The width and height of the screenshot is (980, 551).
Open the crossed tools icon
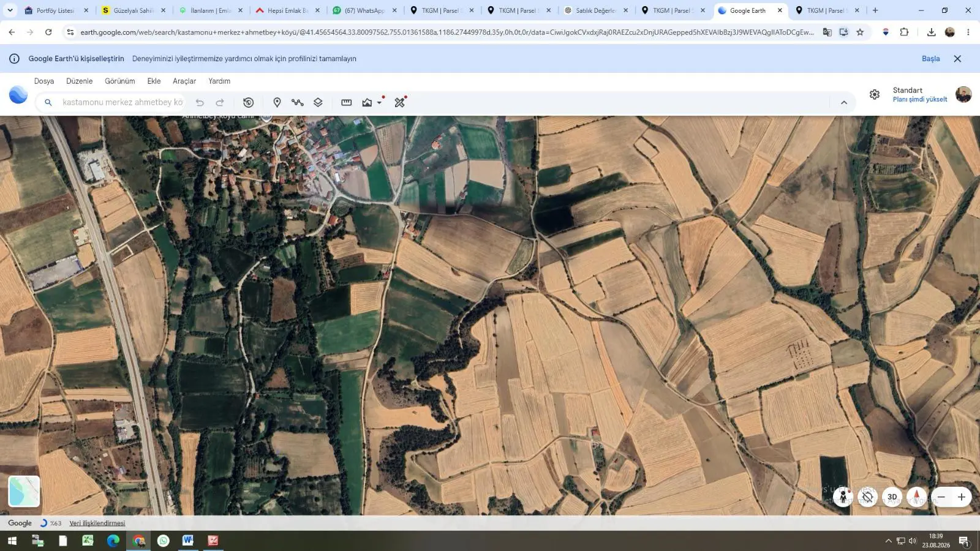pos(400,102)
